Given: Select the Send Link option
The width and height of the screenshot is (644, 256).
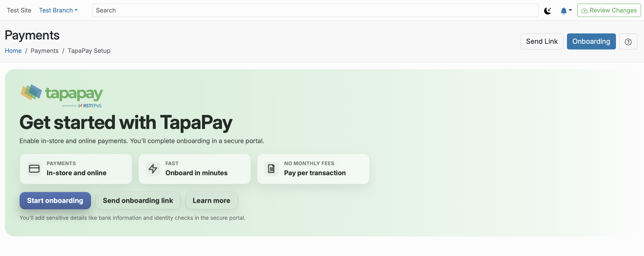Looking at the screenshot, I should coord(542,41).
